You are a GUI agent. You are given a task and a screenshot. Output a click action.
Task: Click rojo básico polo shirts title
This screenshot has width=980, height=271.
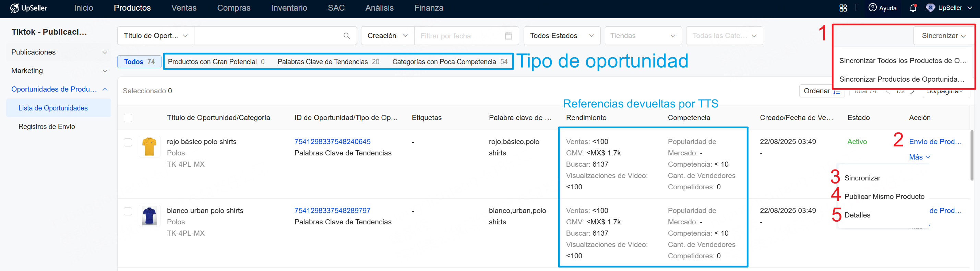pos(202,142)
